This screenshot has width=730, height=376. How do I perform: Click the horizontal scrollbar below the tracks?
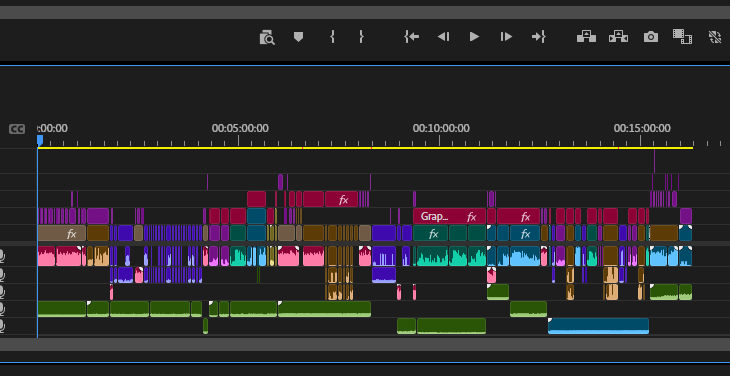coord(365,345)
